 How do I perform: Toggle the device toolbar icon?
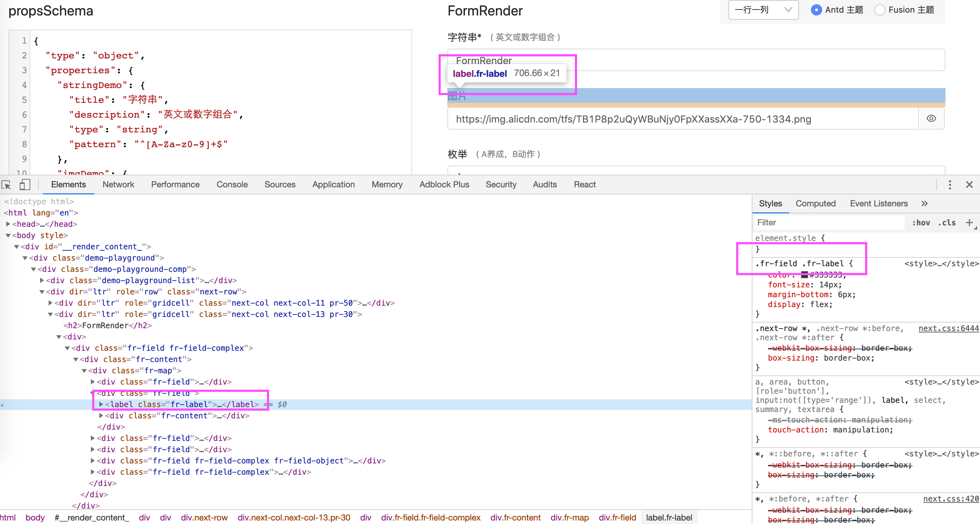(25, 185)
